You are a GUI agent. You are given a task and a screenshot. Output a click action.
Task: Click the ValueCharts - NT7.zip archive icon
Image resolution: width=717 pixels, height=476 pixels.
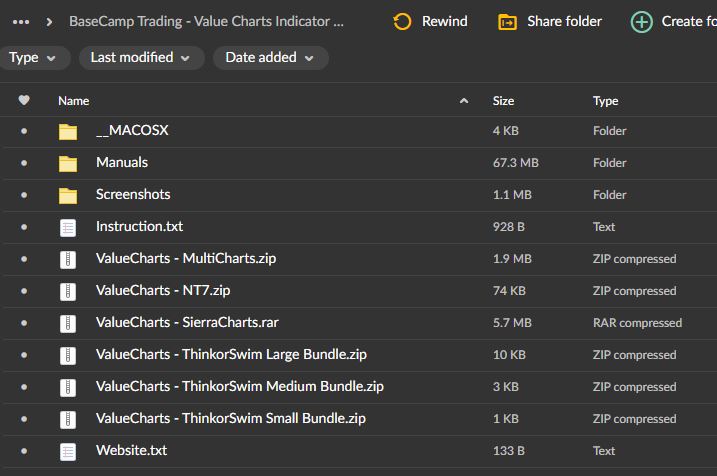68,291
